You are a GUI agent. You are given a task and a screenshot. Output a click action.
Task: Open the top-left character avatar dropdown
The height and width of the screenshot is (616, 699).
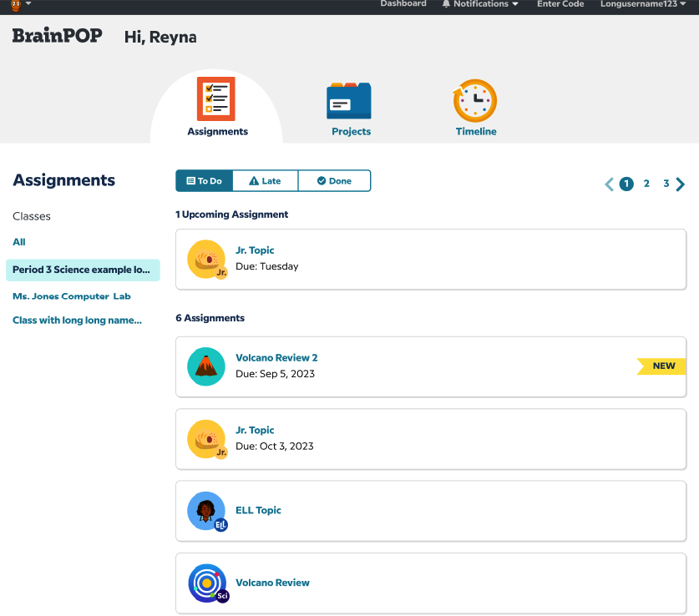pos(20,4)
